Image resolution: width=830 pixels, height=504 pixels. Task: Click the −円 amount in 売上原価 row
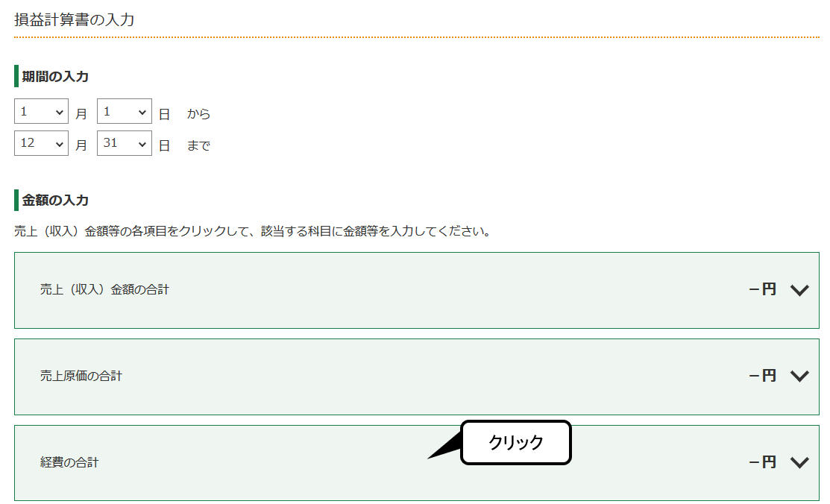click(763, 376)
